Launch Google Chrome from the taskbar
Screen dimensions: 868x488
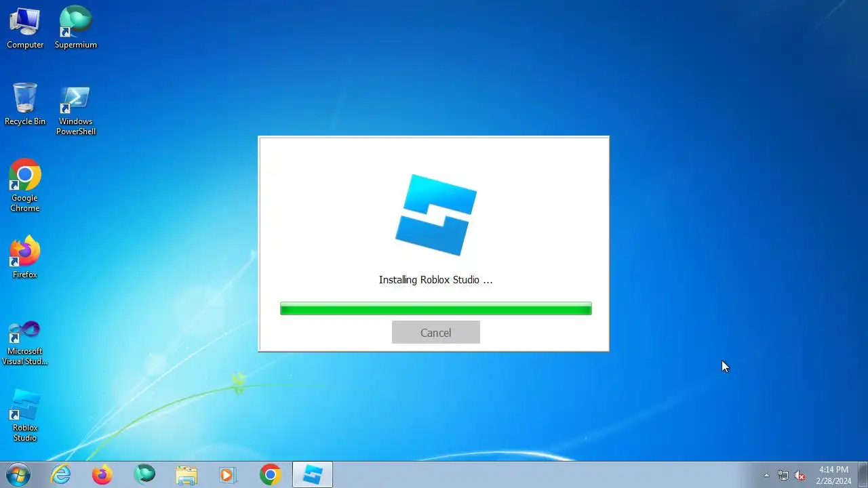point(270,474)
